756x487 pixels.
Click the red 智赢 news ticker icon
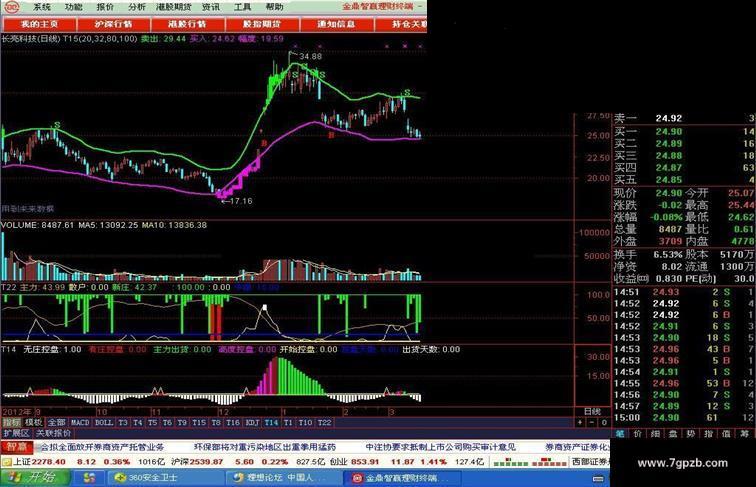click(x=17, y=447)
